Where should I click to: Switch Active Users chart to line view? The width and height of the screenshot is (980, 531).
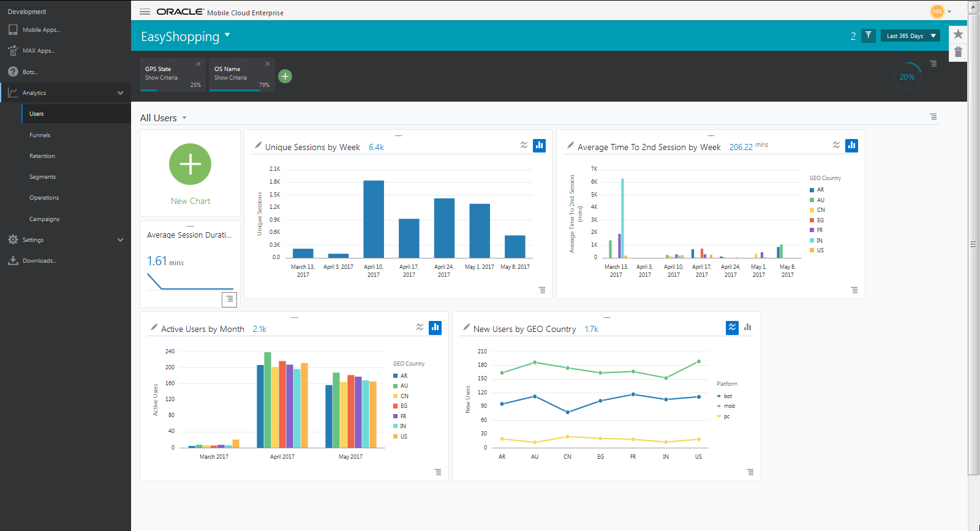(420, 327)
